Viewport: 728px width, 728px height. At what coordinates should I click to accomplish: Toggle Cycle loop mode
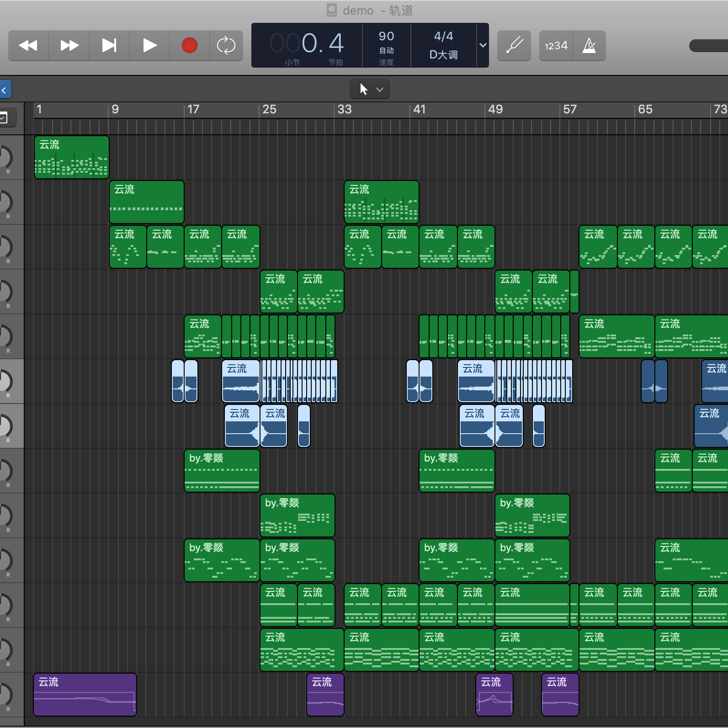pyautogui.click(x=226, y=46)
